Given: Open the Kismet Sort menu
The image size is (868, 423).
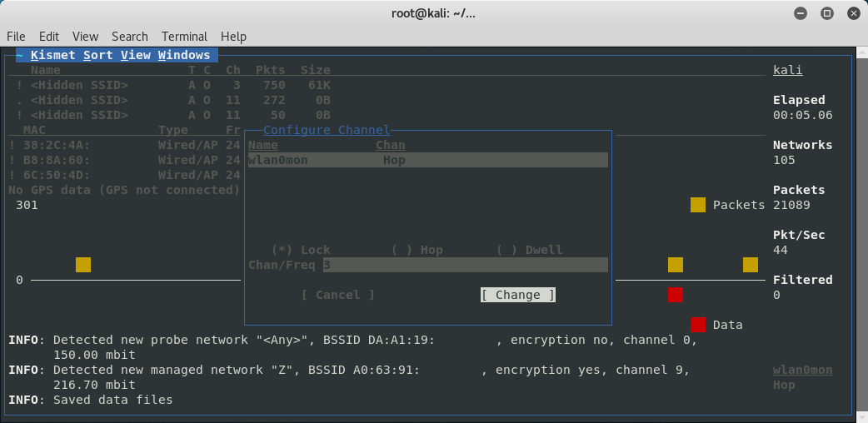Looking at the screenshot, I should [x=98, y=55].
